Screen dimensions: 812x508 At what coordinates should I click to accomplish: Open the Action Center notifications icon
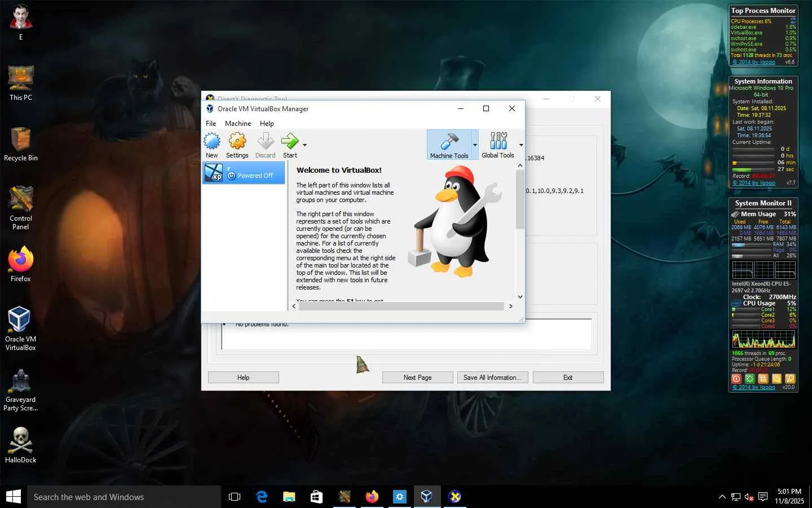[x=763, y=497]
